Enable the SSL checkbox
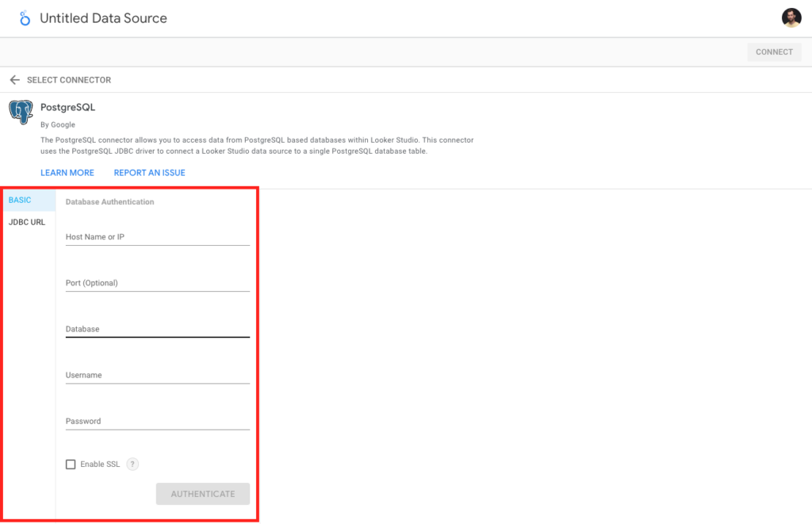 71,464
